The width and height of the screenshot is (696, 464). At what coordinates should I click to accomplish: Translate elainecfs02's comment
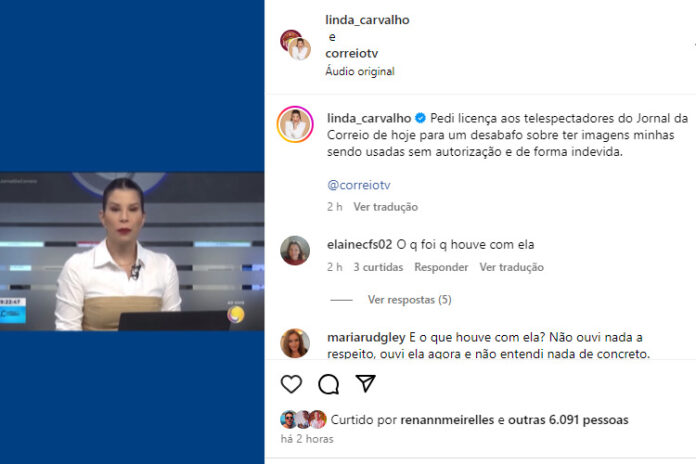pyautogui.click(x=511, y=267)
